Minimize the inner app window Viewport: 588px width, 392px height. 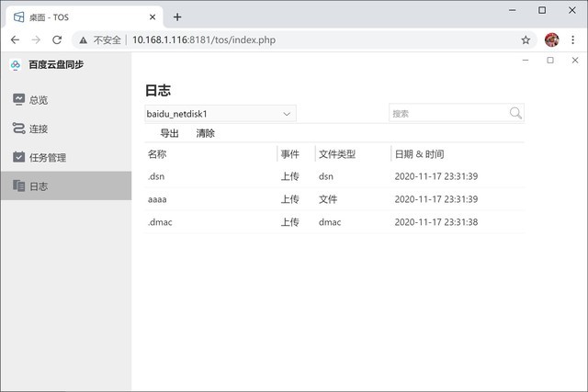click(x=526, y=60)
